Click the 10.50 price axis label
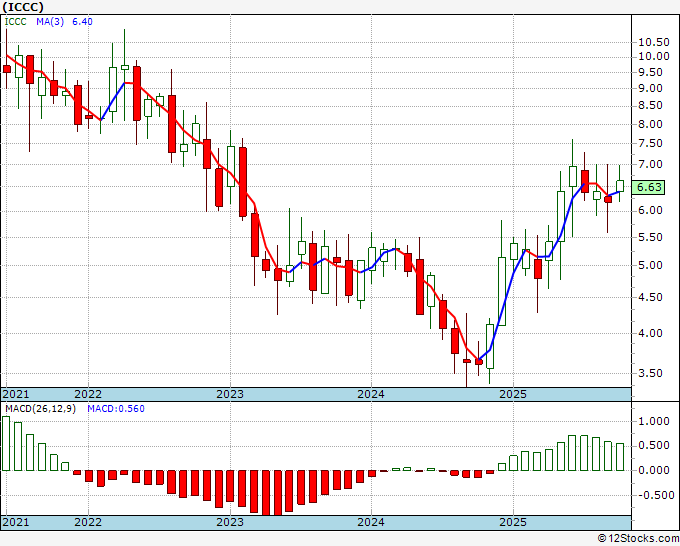 (653, 42)
